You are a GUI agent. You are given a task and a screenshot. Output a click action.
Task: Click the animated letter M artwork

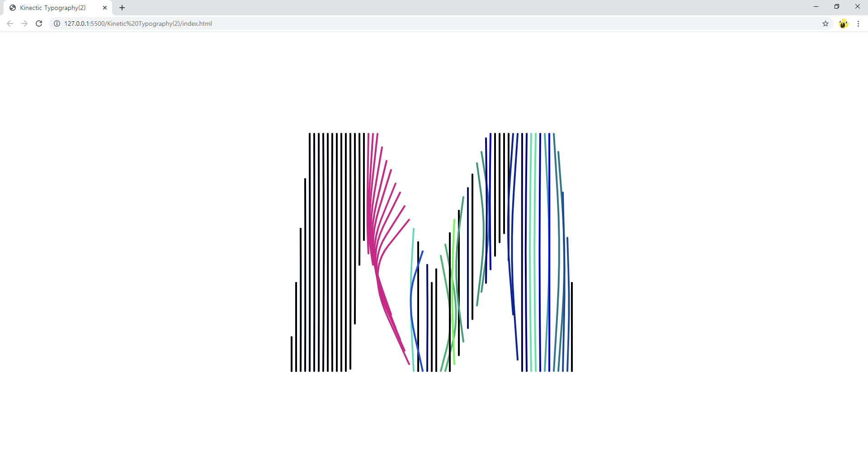(432, 251)
